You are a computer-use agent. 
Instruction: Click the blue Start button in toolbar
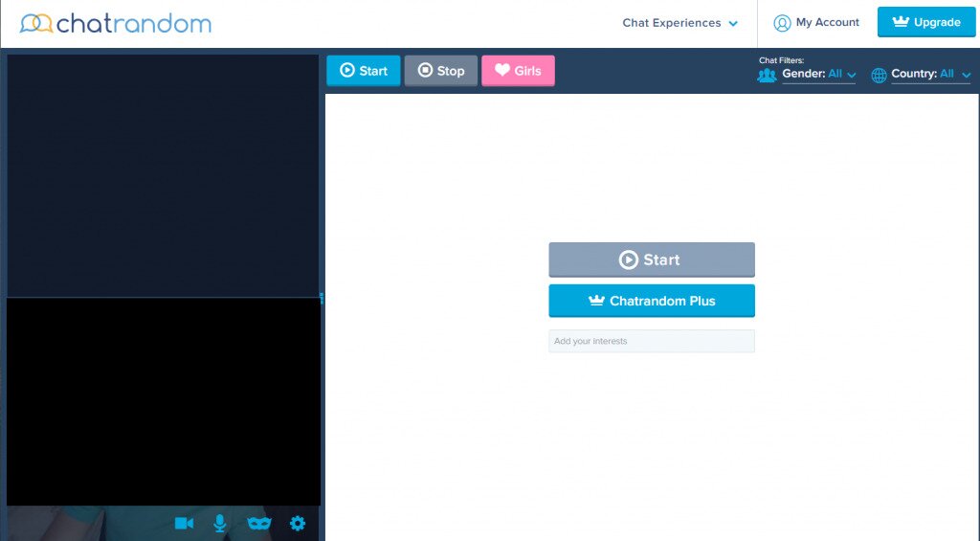[x=363, y=71]
